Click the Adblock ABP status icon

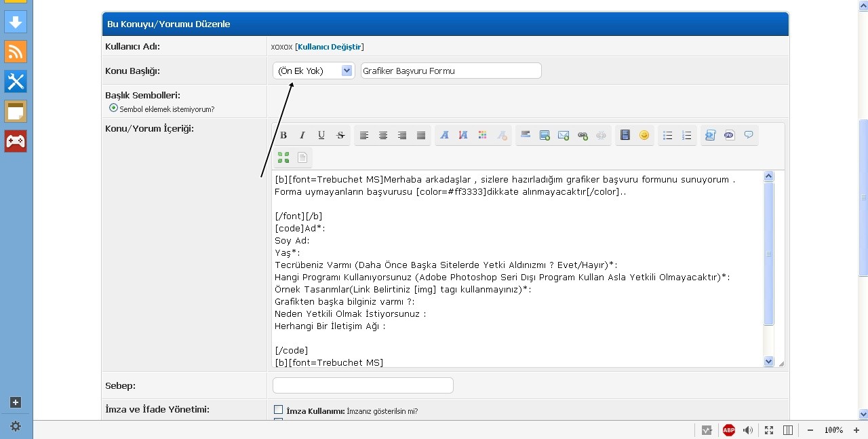[729, 430]
